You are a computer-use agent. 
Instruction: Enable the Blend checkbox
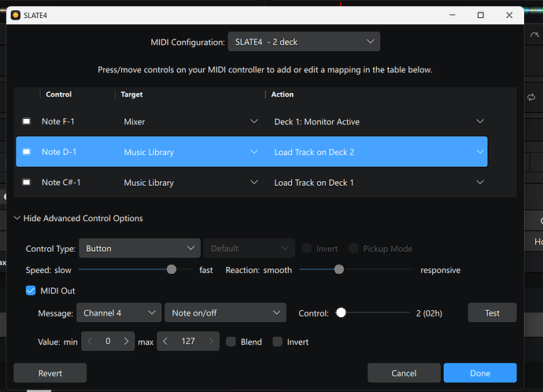pos(231,342)
